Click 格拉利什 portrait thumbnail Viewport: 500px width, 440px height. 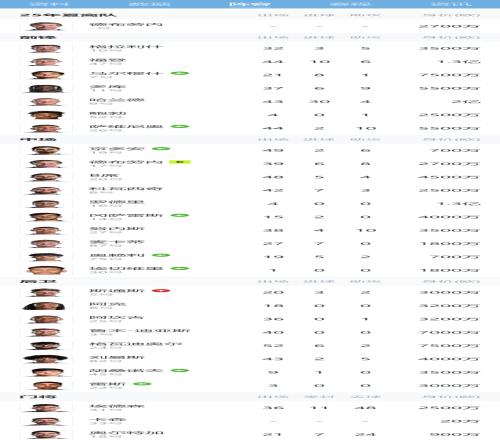(x=46, y=48)
